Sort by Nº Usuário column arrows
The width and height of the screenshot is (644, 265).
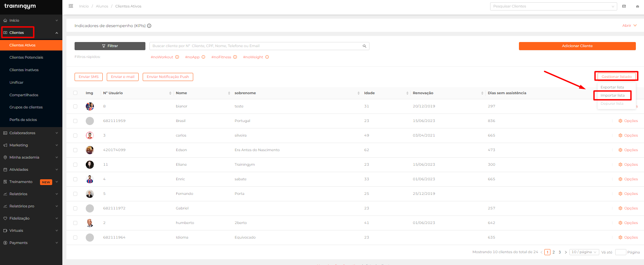coord(170,93)
